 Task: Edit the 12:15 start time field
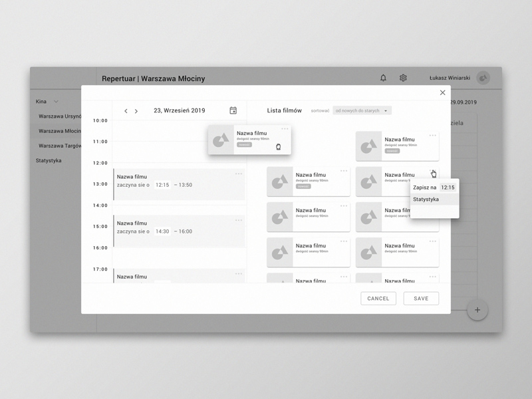click(162, 185)
